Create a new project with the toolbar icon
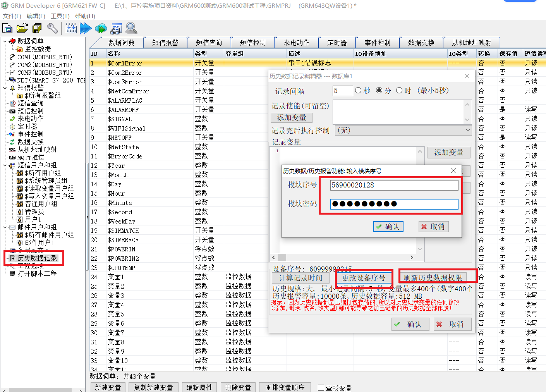 (x=7, y=28)
